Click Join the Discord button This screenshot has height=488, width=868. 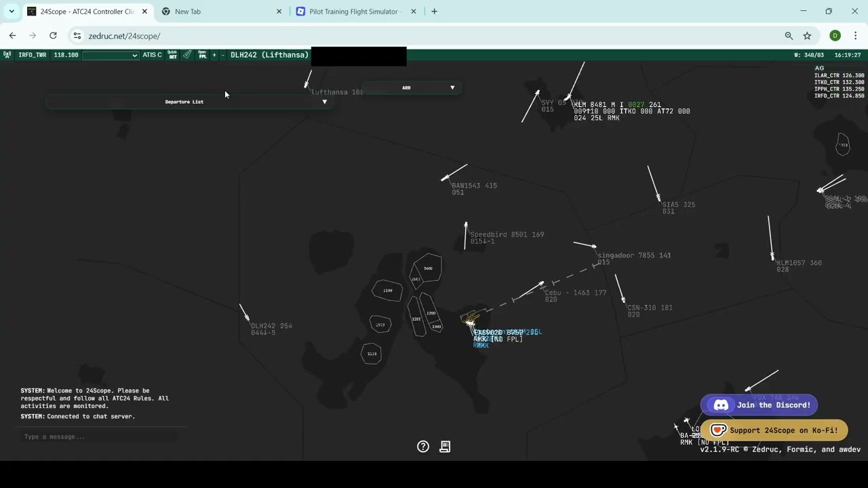[759, 405]
